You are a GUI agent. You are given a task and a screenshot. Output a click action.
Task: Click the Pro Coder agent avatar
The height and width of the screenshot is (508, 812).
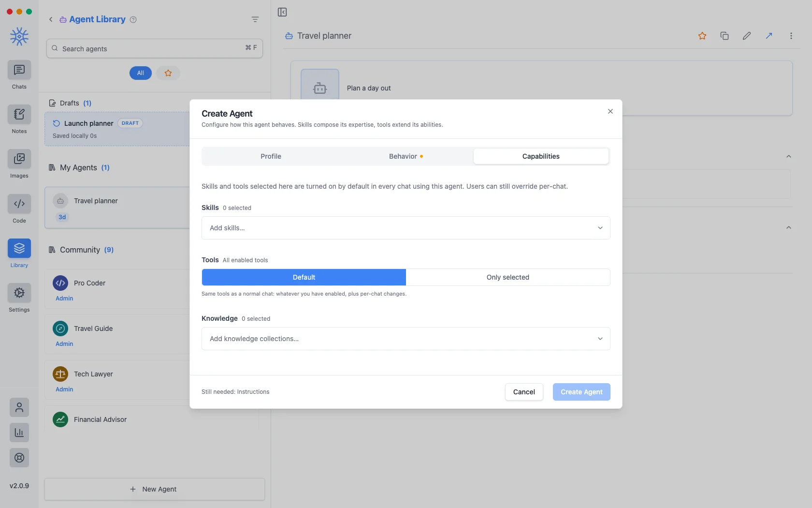(x=60, y=283)
